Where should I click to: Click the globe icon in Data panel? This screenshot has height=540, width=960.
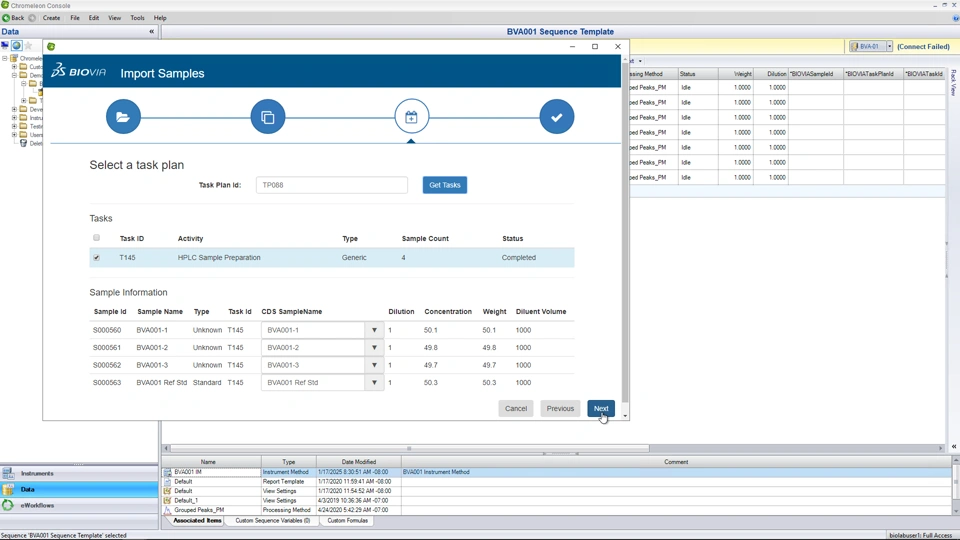pos(17,46)
